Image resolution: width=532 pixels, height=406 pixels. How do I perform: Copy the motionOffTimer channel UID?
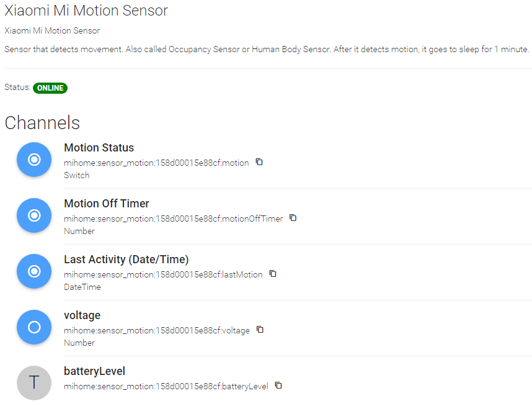[293, 218]
